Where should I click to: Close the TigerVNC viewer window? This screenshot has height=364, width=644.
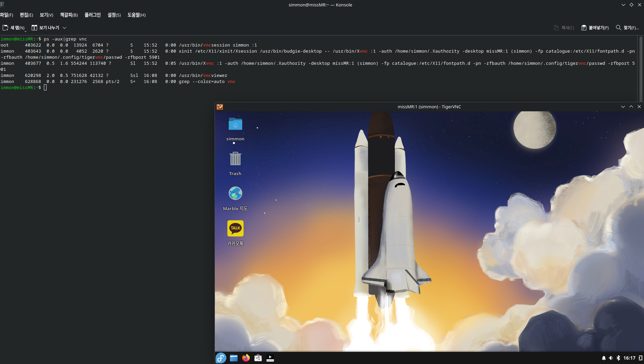coord(639,107)
